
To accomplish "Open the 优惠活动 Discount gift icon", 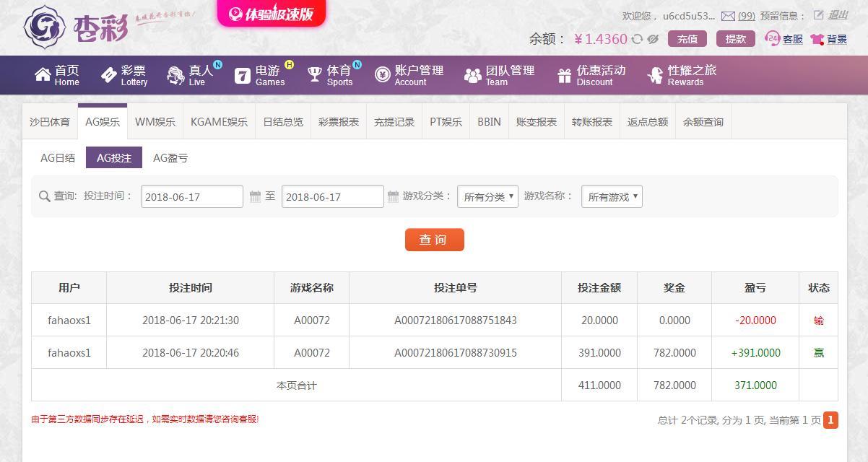I will click(565, 75).
